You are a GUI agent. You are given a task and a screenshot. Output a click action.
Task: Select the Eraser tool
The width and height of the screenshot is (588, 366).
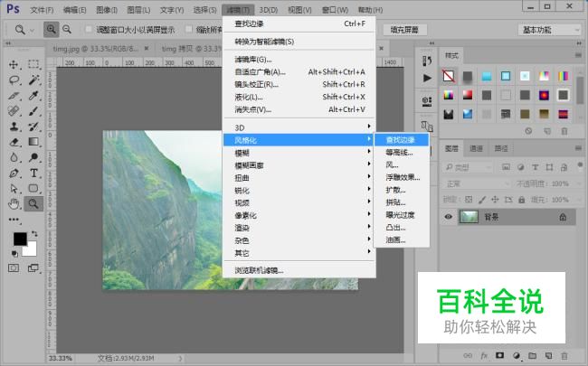point(14,142)
